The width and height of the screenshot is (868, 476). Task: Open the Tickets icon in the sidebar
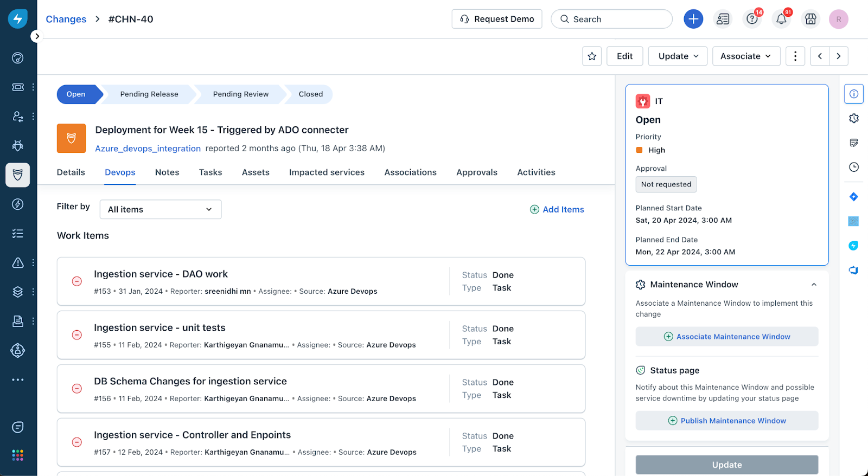(x=18, y=87)
